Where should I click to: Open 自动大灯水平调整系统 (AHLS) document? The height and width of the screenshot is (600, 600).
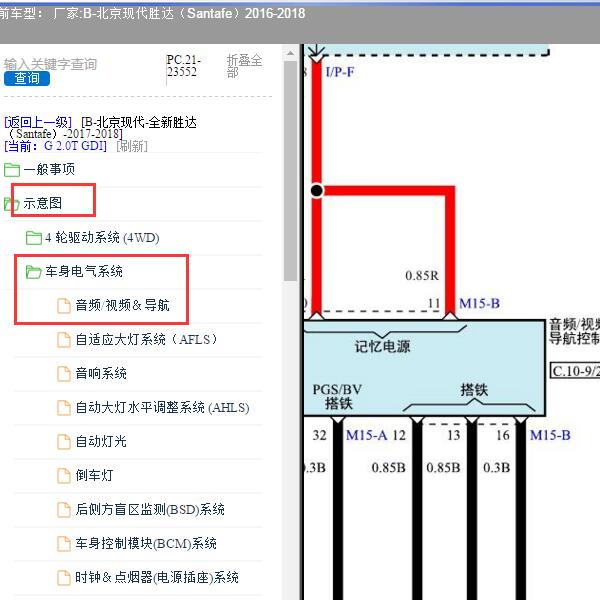pos(162,408)
